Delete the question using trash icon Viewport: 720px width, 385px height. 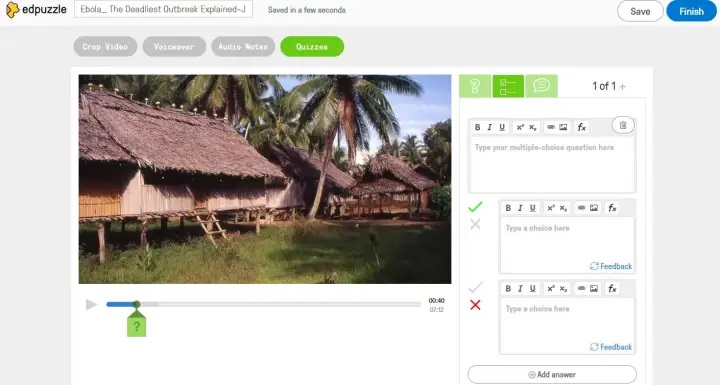point(623,125)
